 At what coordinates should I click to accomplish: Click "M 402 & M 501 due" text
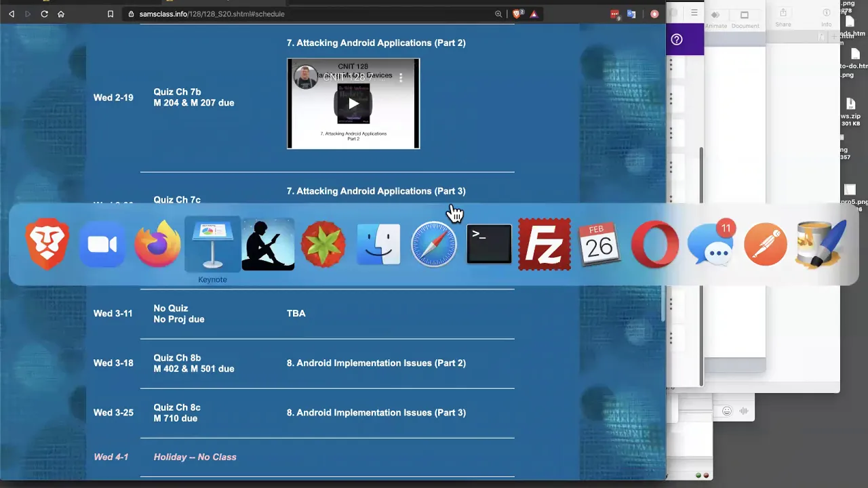pos(194,369)
